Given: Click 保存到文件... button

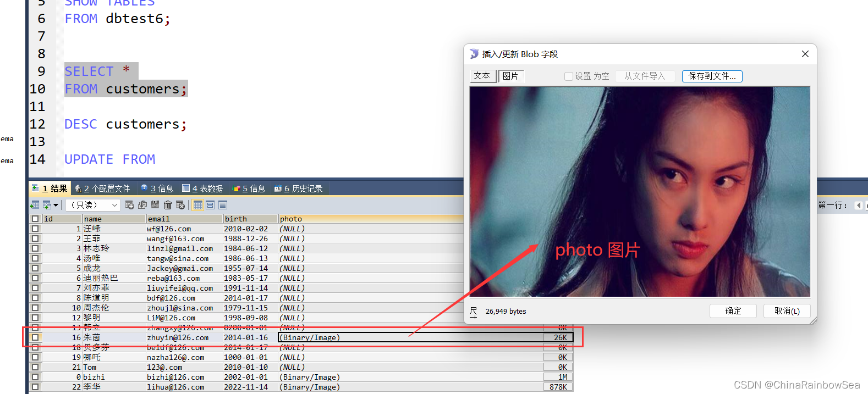Looking at the screenshot, I should tap(712, 76).
